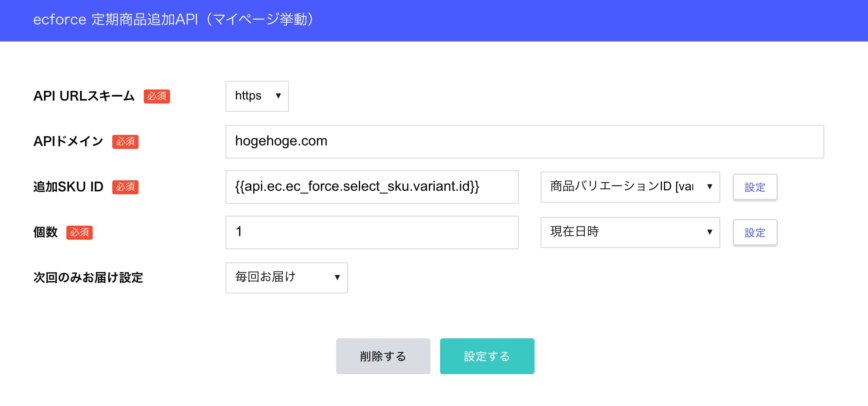Screen dimensions: 868x406
Task: Click the 追加SKU ID label
Action: tap(68, 187)
